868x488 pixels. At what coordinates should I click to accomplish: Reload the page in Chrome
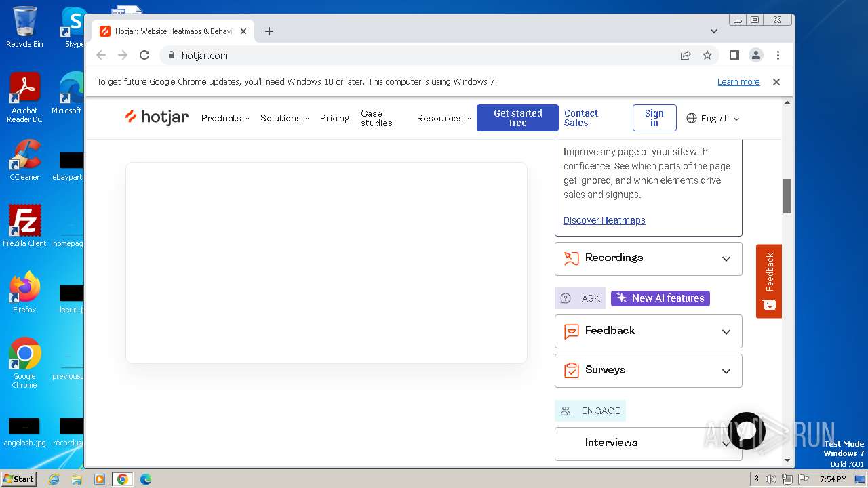144,55
